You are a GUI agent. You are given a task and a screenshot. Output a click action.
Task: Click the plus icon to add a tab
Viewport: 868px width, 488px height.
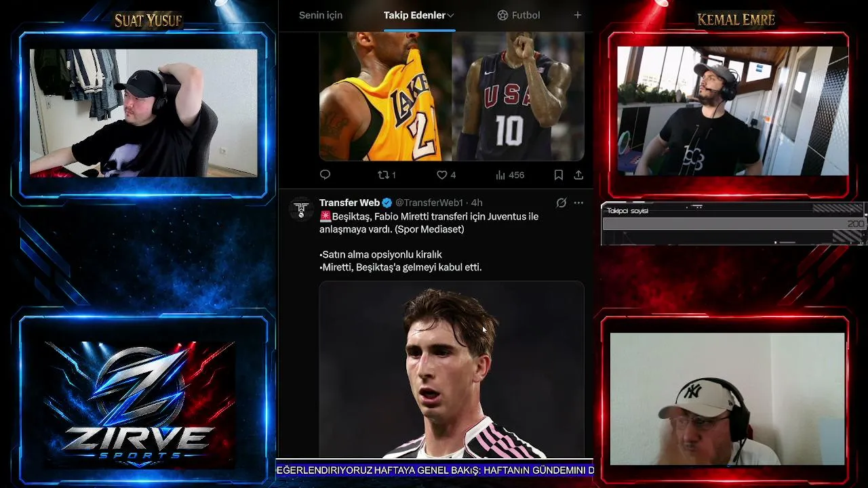pos(578,15)
